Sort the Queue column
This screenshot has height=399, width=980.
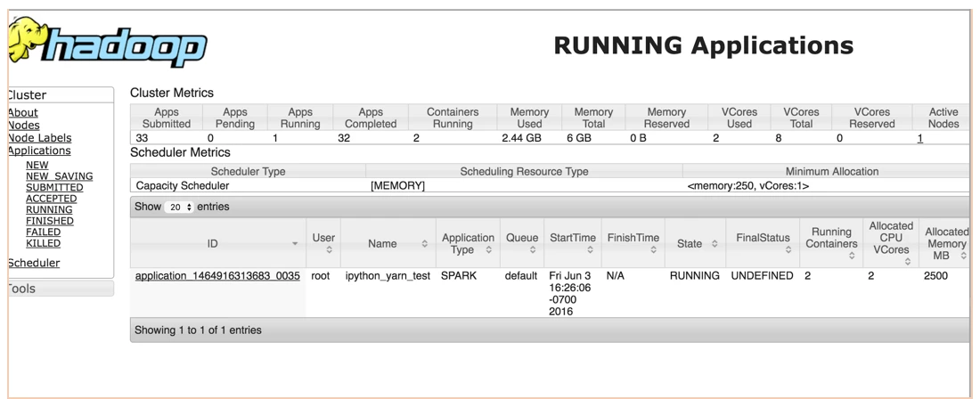pos(533,250)
